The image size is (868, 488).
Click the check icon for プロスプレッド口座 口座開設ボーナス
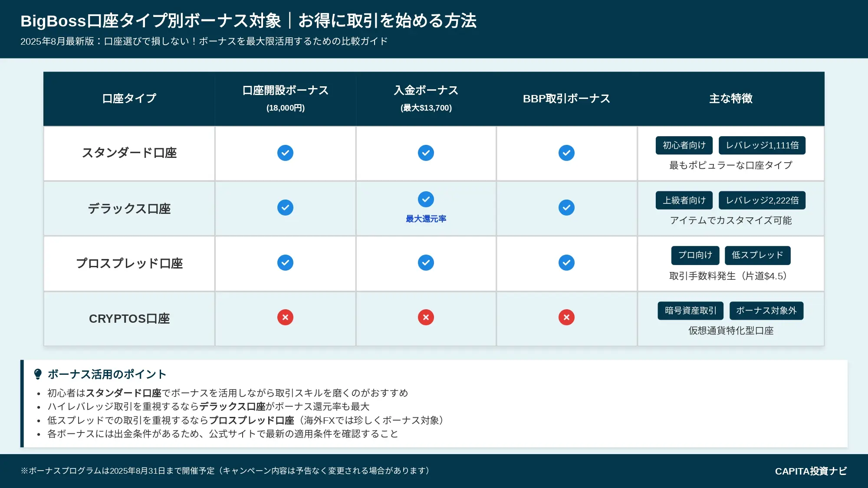click(x=285, y=262)
